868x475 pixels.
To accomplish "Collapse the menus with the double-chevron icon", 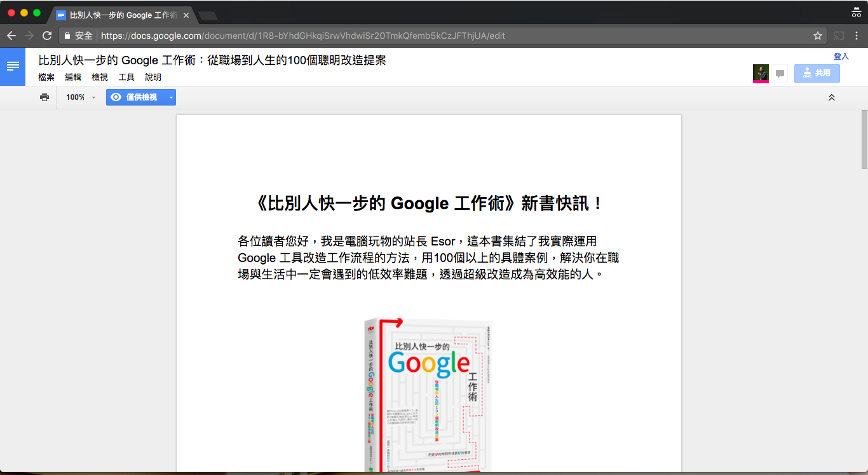I will [x=832, y=97].
